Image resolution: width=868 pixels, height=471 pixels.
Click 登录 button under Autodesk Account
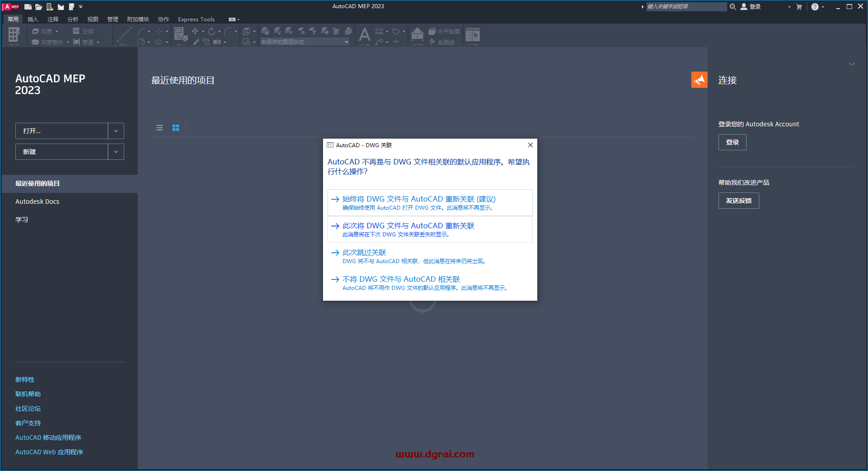click(x=732, y=142)
